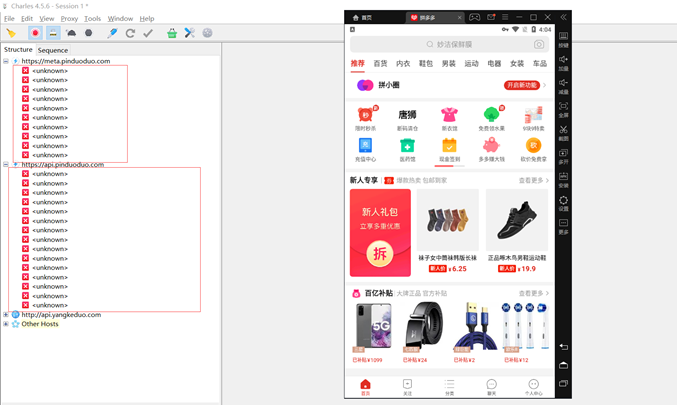Viewport: 677px width, 405px height.
Task: Click 查看更多 beside 新人专享
Action: 534,180
